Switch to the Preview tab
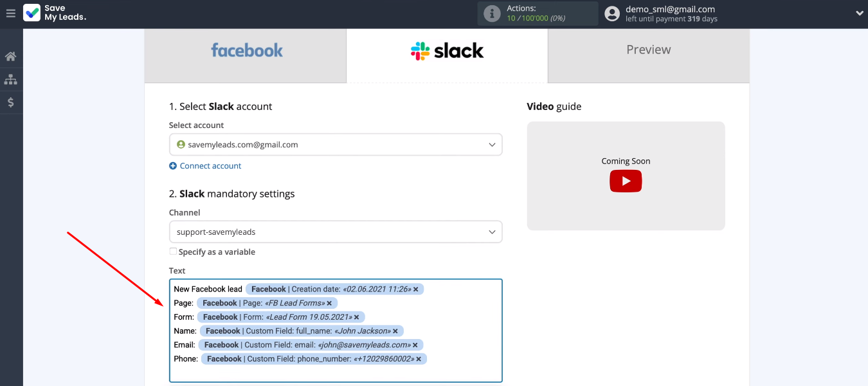The image size is (868, 386). pos(649,56)
